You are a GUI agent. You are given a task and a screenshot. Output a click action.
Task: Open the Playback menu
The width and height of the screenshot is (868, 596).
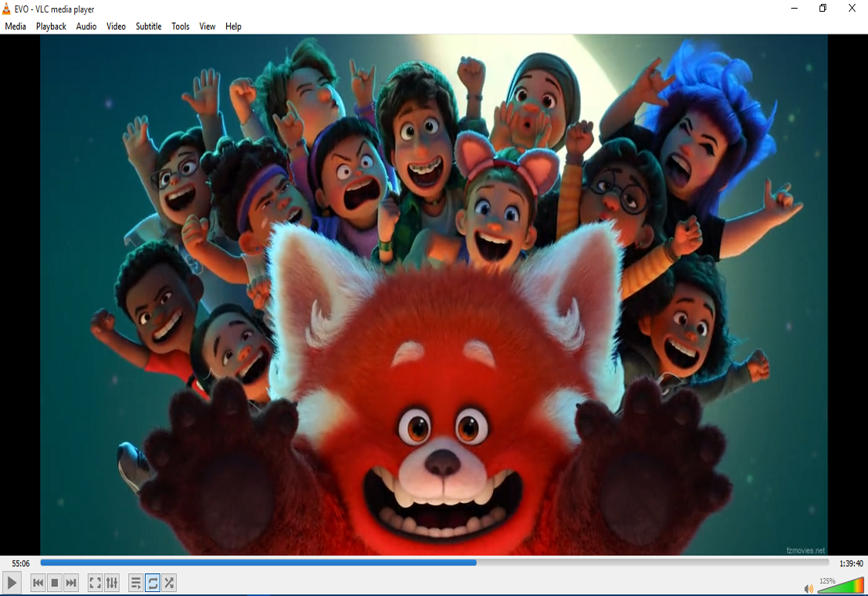[x=51, y=27]
